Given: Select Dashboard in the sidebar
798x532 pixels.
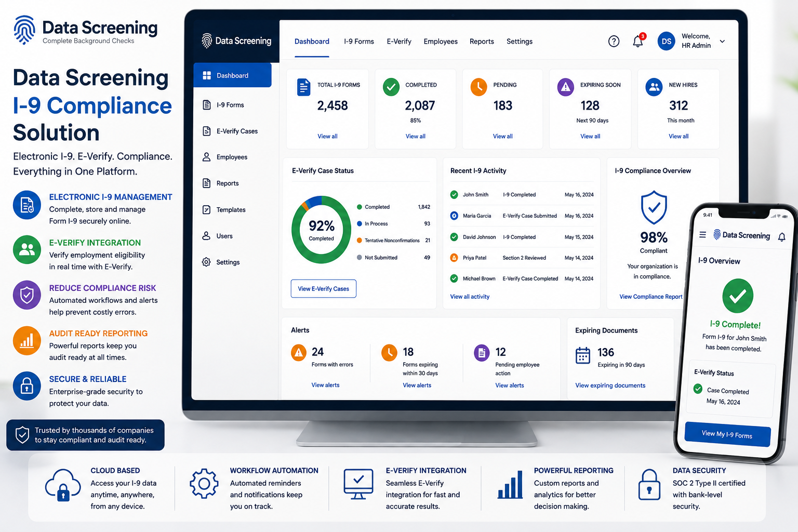Looking at the screenshot, I should (x=232, y=75).
